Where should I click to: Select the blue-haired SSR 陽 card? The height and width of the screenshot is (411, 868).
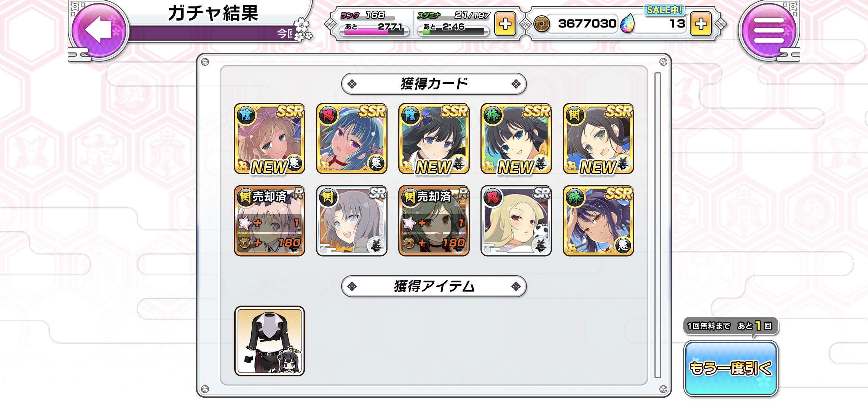point(352,139)
